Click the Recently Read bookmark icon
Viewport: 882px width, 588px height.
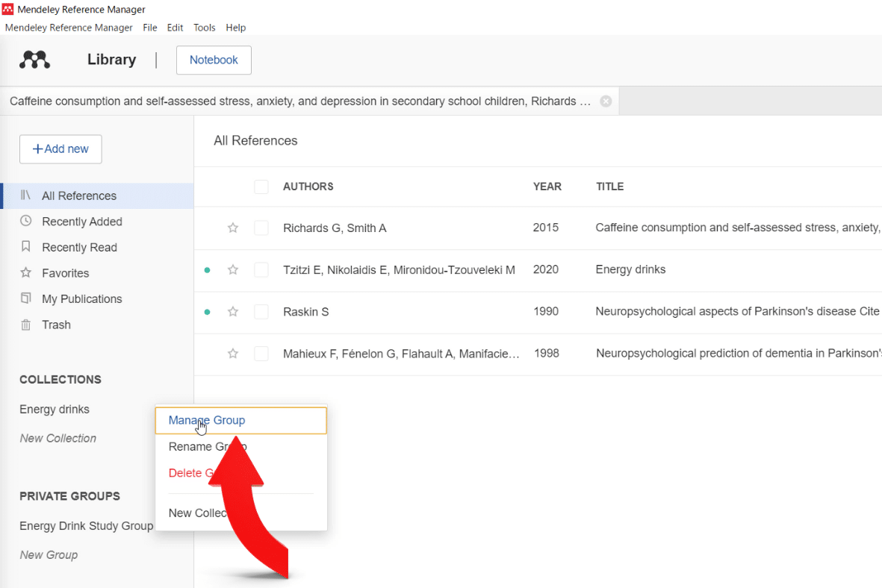tap(26, 247)
